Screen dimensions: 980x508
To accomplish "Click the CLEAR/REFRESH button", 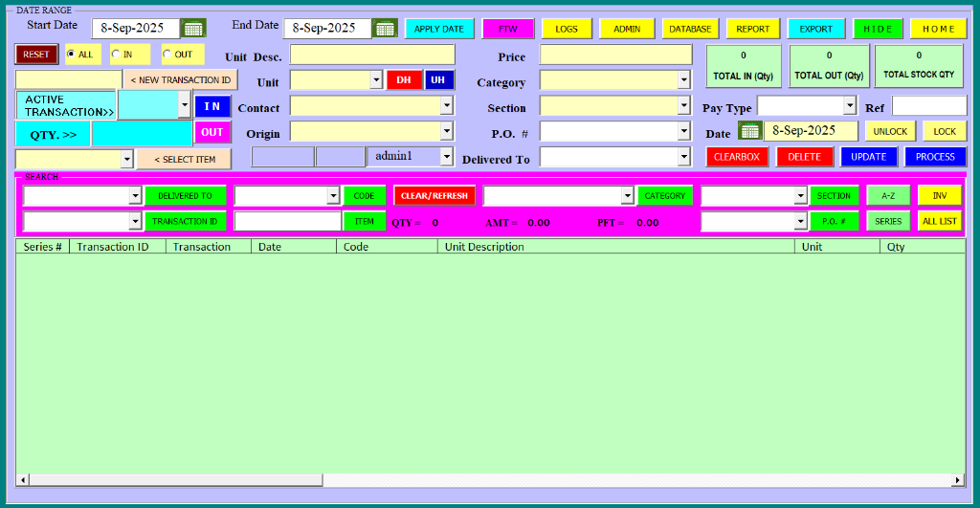I will 434,195.
